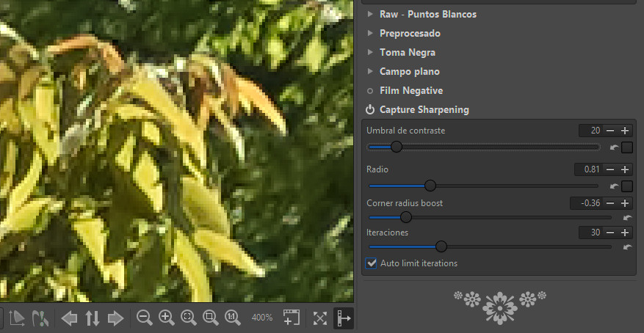Click the Corner radius boost field -0.36
The width and height of the screenshot is (644, 333).
point(587,203)
